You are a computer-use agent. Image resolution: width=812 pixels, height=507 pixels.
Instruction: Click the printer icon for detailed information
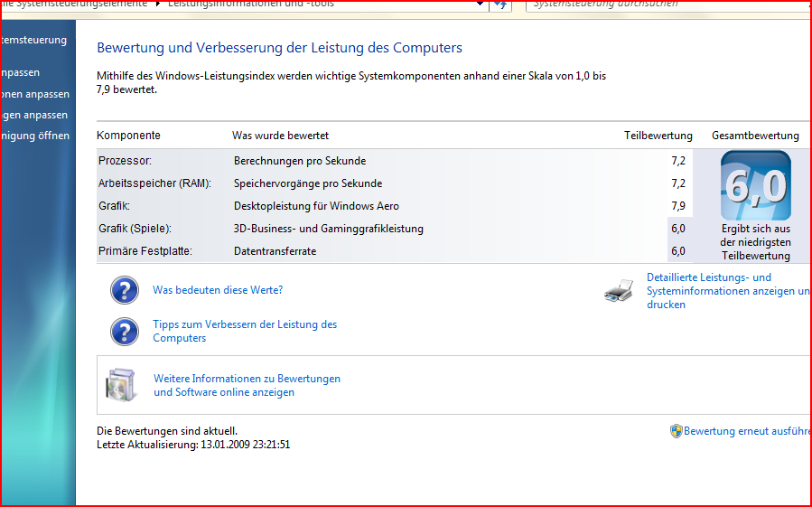tap(619, 291)
